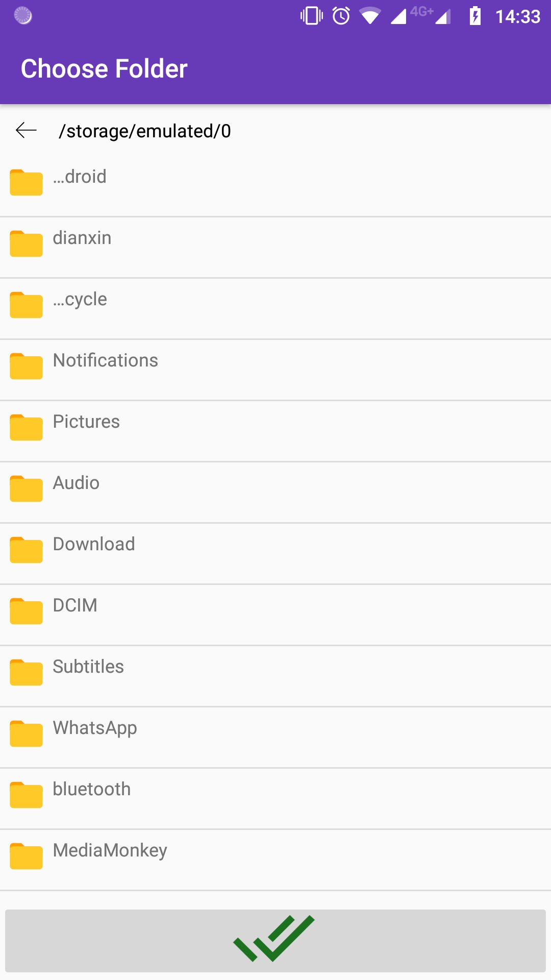The height and width of the screenshot is (980, 551).
Task: Click the DCIM folder icon
Action: [x=26, y=611]
